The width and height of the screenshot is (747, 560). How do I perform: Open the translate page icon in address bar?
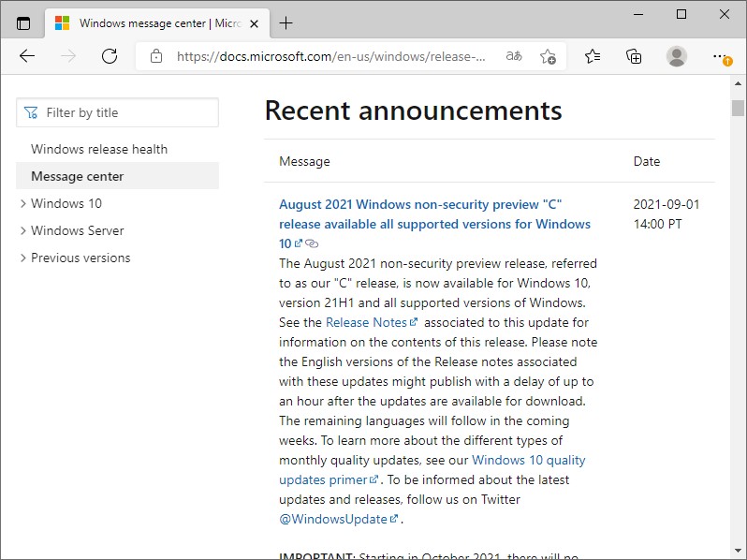[514, 56]
